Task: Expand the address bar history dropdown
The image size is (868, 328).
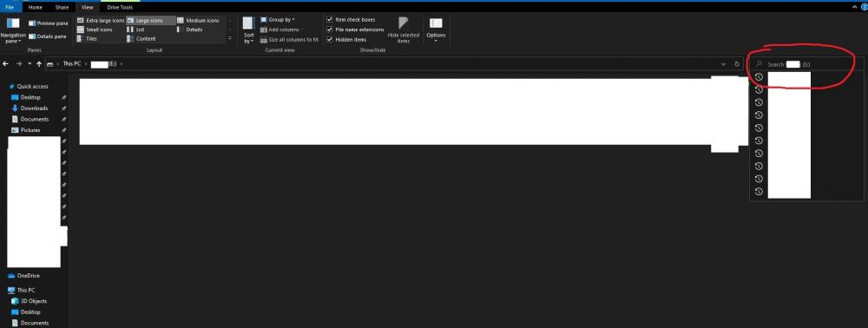Action: click(724, 64)
